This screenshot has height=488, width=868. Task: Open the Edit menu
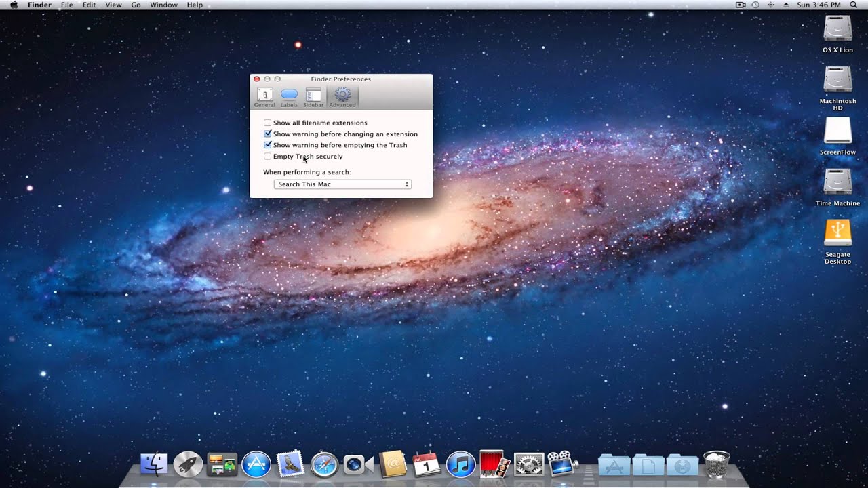click(89, 5)
